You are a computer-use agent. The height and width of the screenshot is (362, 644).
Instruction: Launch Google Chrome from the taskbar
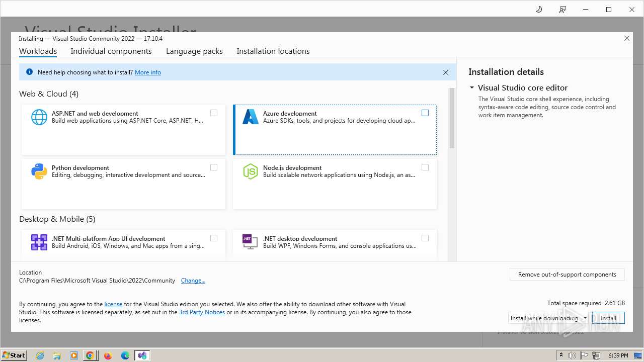pyautogui.click(x=90, y=355)
